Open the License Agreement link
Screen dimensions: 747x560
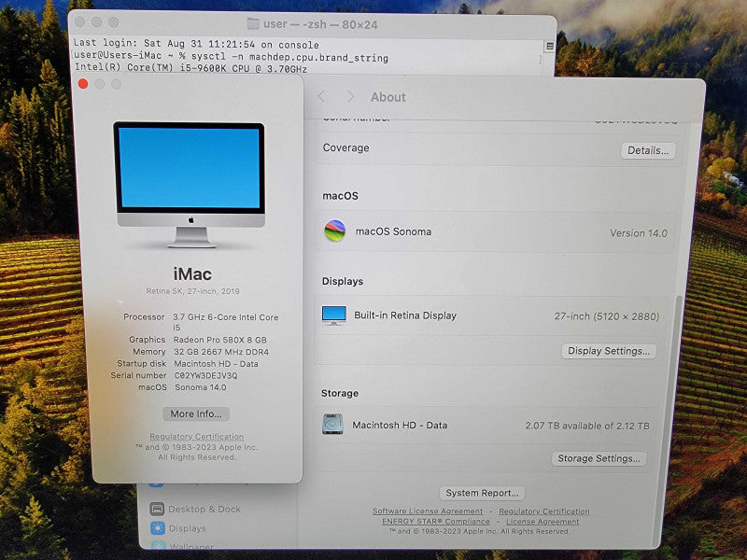click(x=543, y=522)
